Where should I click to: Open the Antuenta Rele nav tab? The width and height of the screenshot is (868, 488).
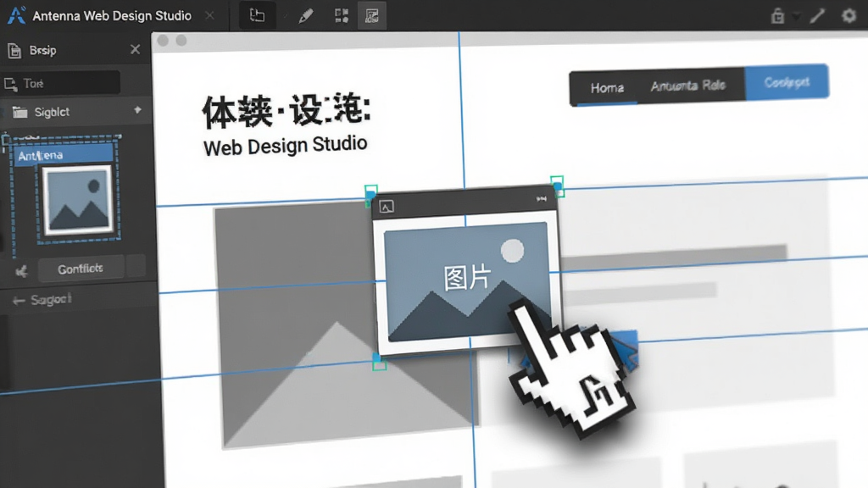coord(688,86)
